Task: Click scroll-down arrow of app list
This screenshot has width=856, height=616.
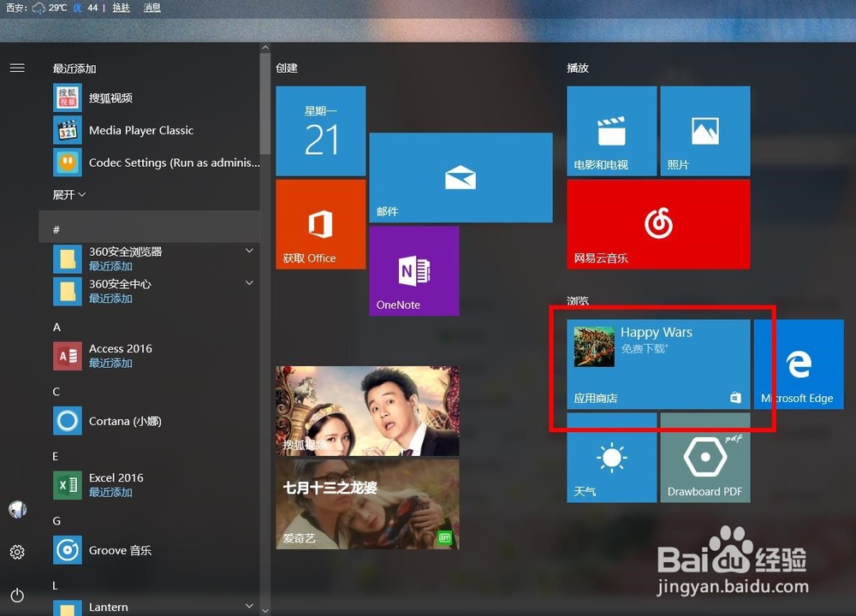Action: pos(265,611)
